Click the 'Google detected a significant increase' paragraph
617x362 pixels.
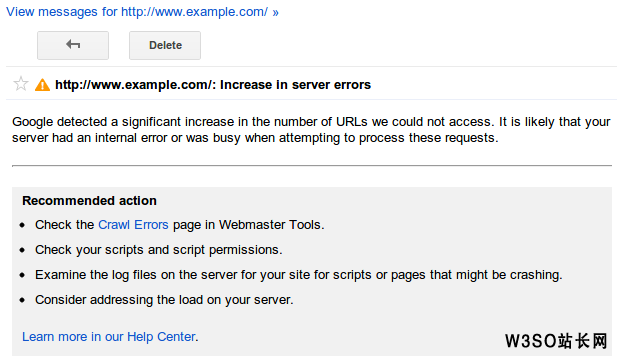pos(311,130)
